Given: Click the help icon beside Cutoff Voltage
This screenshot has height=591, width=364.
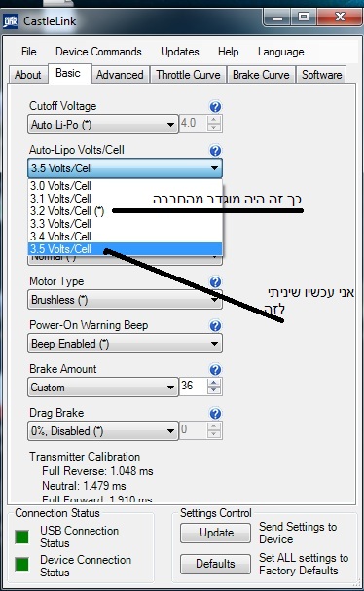Looking at the screenshot, I should (215, 107).
